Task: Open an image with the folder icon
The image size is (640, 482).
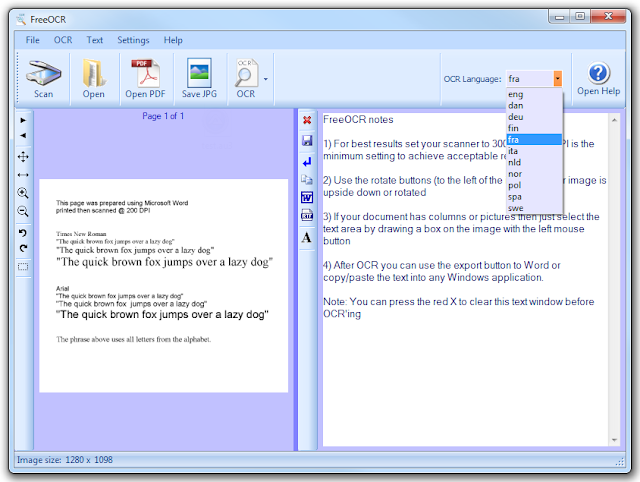Action: coord(93,79)
